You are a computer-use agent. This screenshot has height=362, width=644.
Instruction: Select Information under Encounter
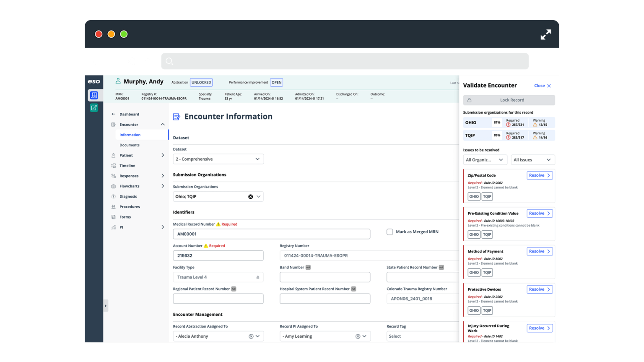130,135
